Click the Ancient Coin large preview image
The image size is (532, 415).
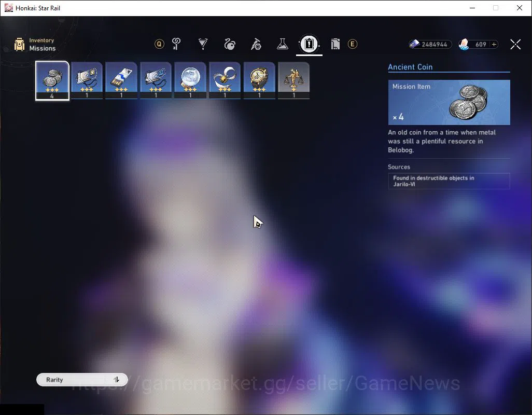449,102
